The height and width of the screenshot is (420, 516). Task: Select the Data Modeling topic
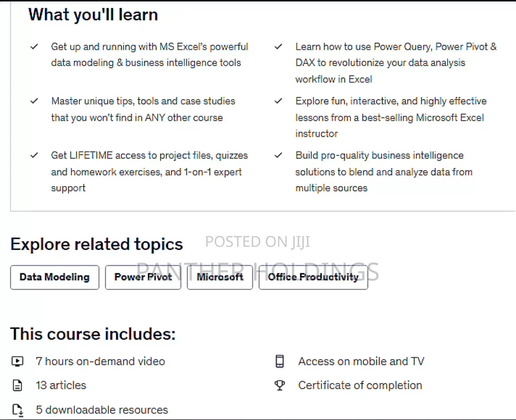click(55, 277)
